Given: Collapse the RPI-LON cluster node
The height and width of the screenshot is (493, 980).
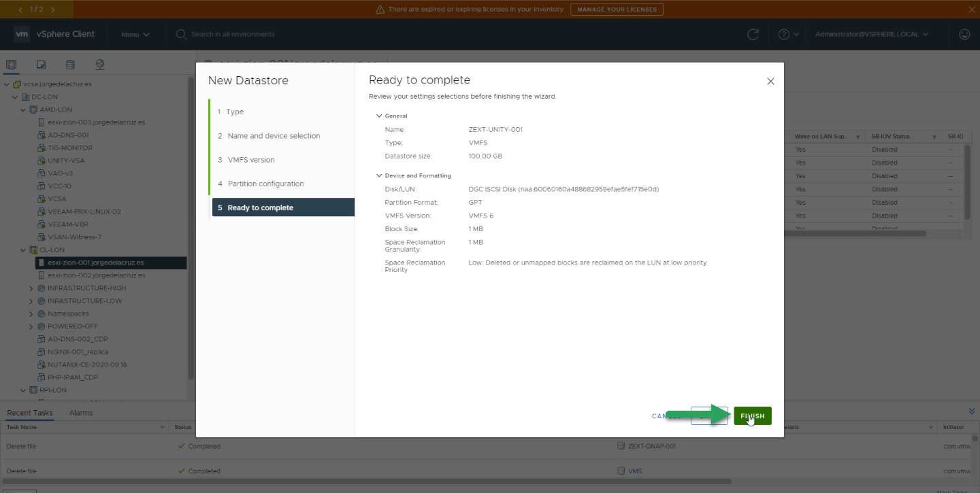Looking at the screenshot, I should (23, 390).
